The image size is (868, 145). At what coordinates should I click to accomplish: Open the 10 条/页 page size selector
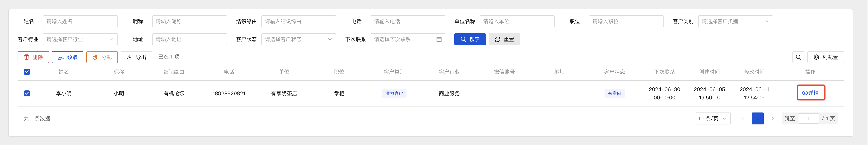point(712,118)
